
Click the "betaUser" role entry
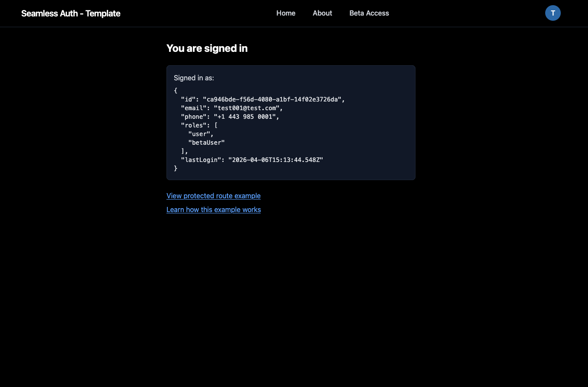[x=206, y=143]
